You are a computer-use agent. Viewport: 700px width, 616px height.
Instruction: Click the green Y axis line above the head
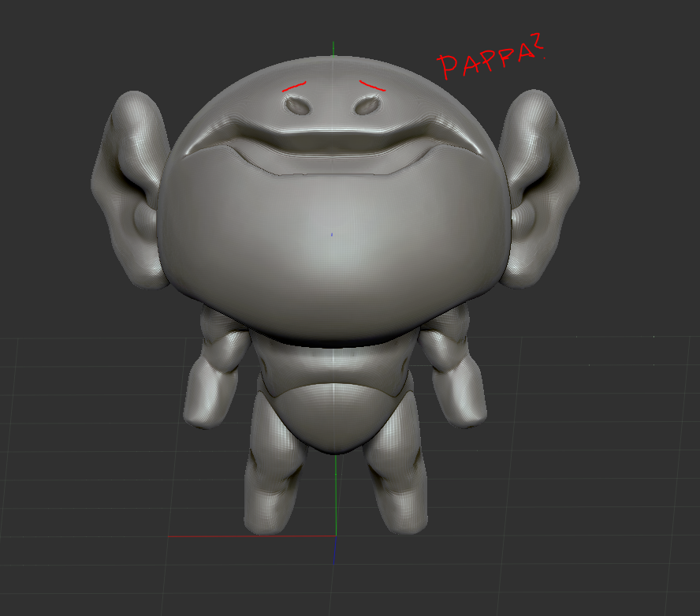[x=333, y=47]
